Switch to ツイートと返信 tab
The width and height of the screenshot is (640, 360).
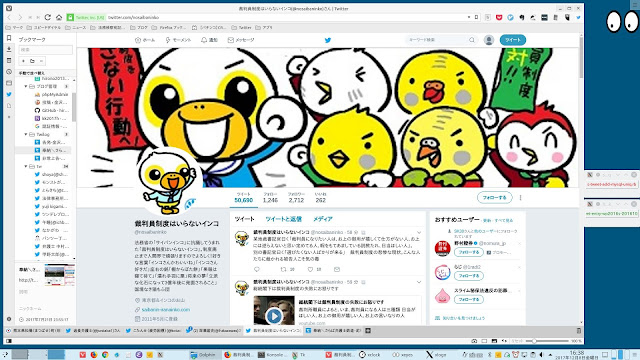click(x=283, y=219)
